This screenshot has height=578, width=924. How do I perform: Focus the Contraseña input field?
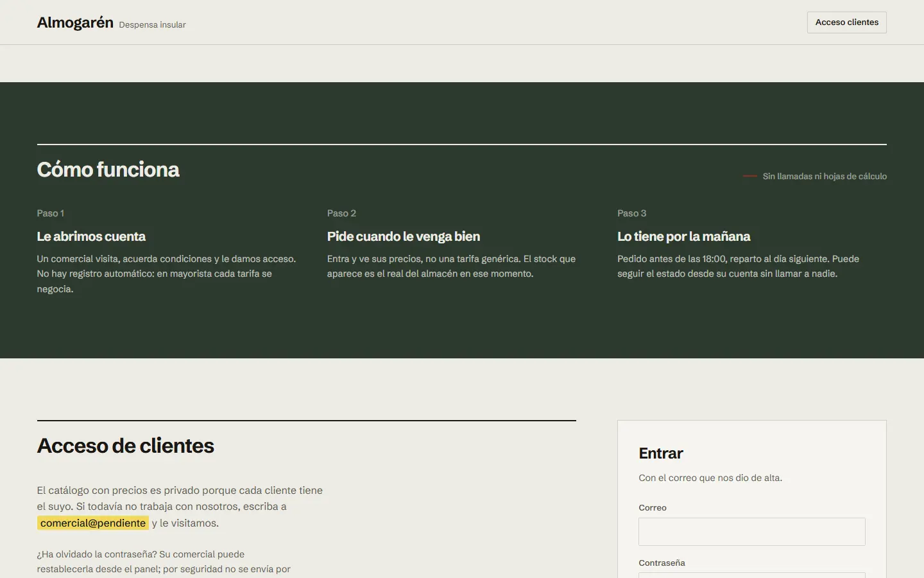coord(751,575)
